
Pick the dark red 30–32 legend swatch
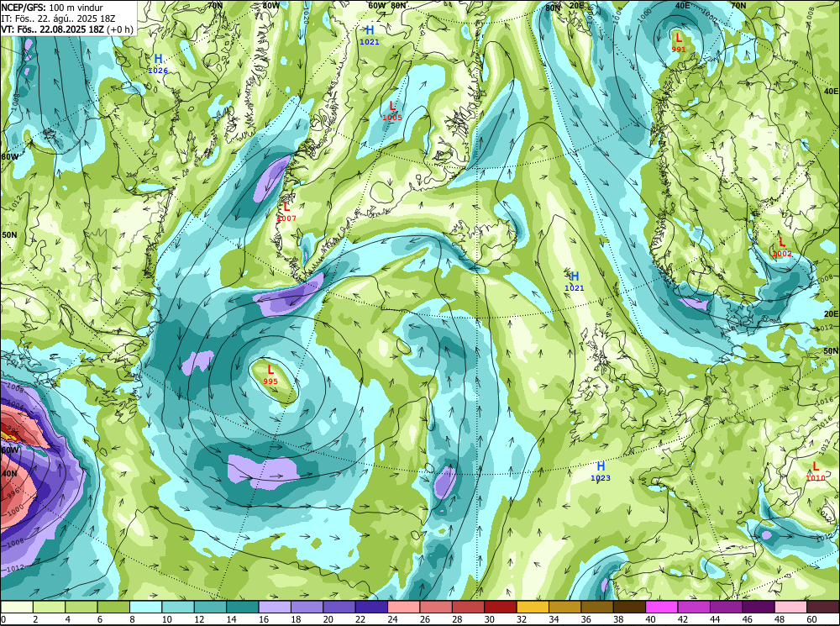pos(501,607)
